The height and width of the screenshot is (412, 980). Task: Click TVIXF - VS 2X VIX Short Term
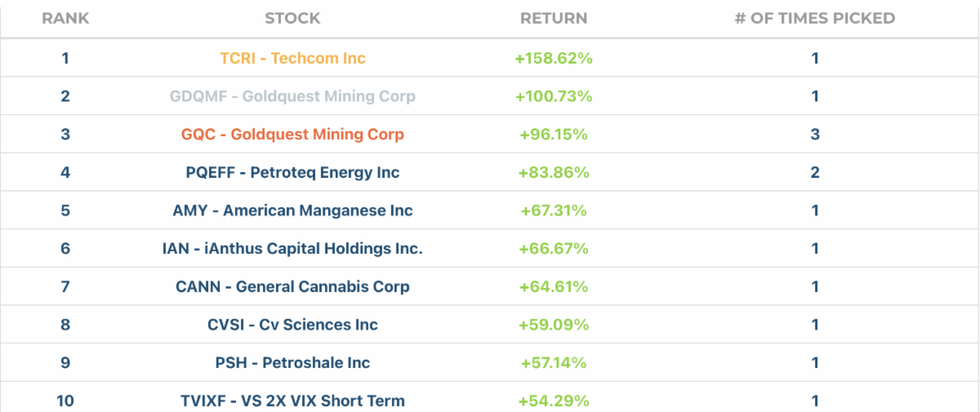[292, 401]
